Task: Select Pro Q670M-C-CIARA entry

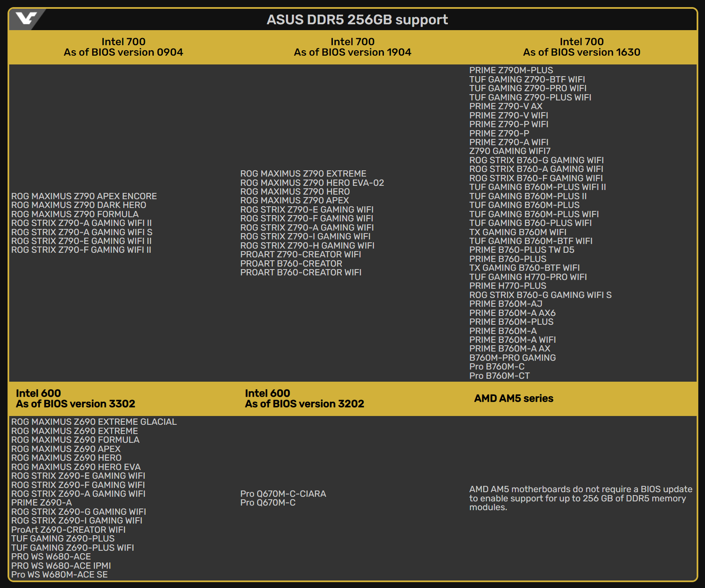Action: pyautogui.click(x=283, y=494)
